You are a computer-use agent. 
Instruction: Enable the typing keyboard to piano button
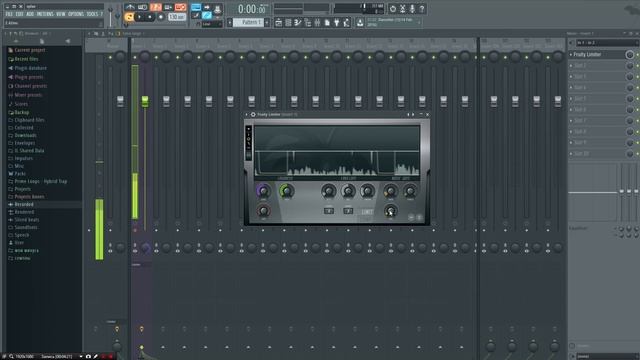[196, 7]
